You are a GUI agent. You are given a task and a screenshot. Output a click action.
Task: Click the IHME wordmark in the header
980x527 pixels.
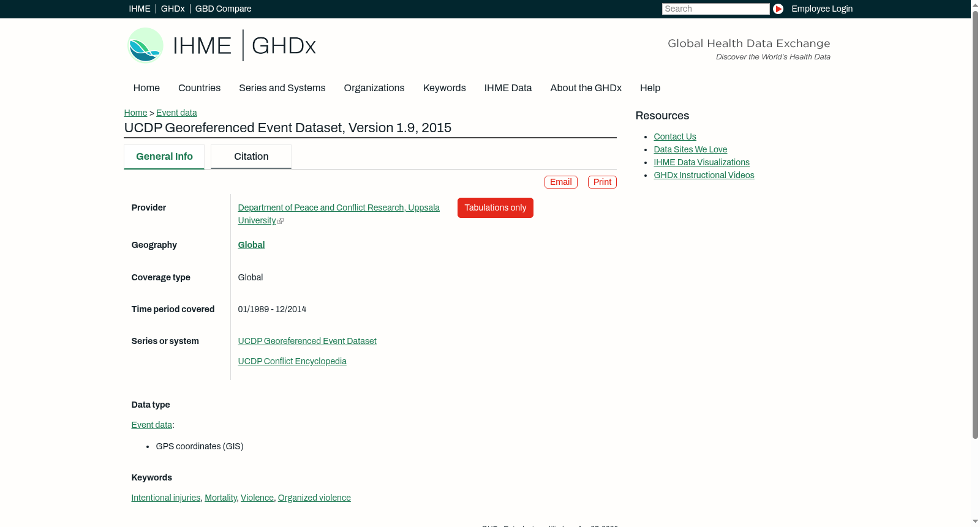point(202,46)
